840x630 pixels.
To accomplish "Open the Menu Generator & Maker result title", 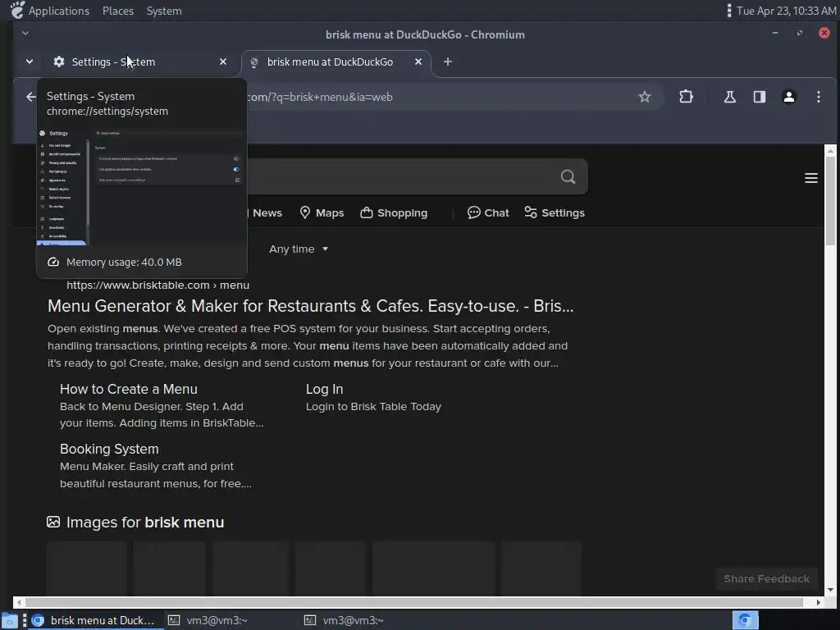I will click(311, 306).
